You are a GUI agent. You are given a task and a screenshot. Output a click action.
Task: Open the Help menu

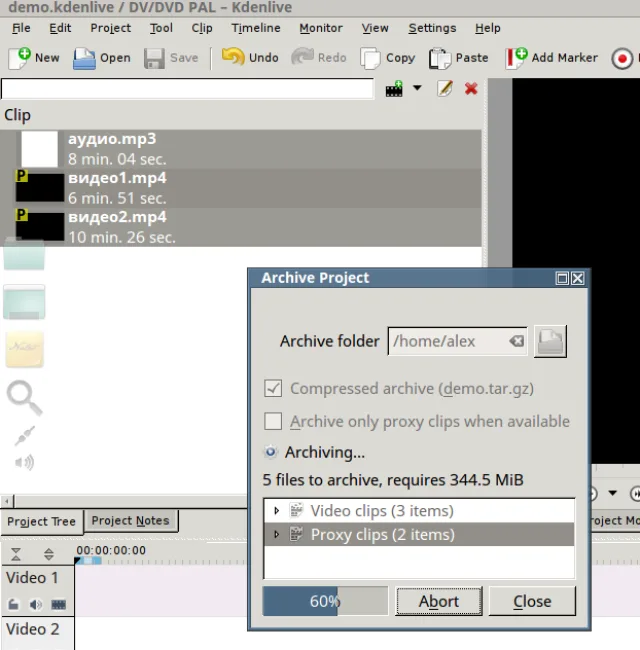tap(487, 28)
